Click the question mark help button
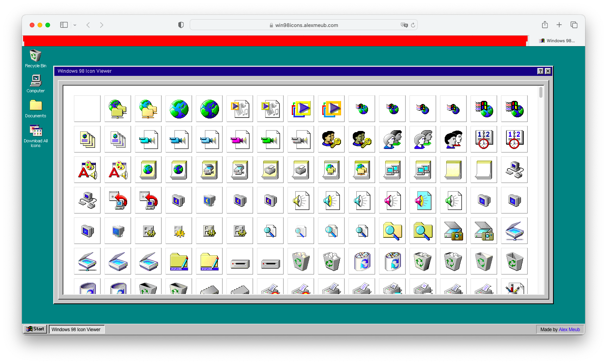This screenshot has width=607, height=364. click(x=541, y=71)
